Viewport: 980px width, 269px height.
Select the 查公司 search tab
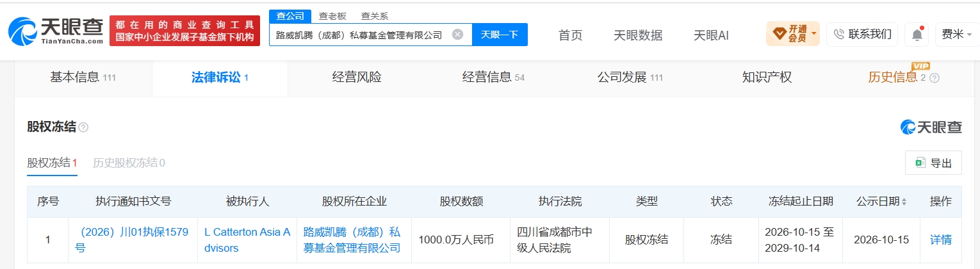290,16
